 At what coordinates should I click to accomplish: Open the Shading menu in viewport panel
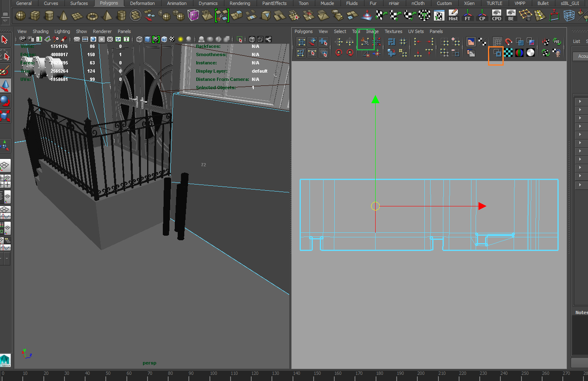40,31
